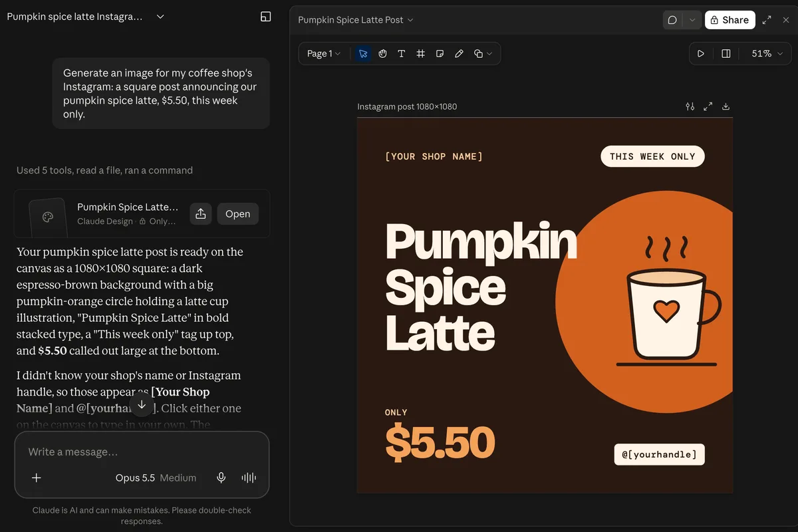The height and width of the screenshot is (532, 798).
Task: Click the Share button
Action: click(730, 20)
